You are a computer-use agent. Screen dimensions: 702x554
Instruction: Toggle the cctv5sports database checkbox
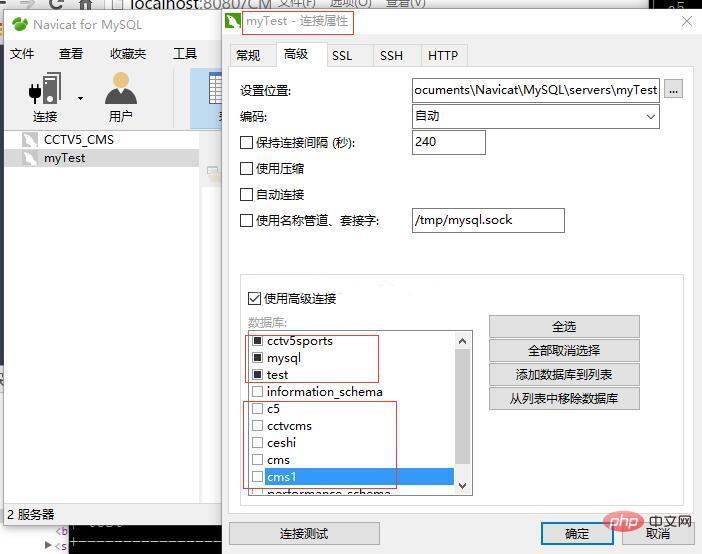tap(257, 341)
